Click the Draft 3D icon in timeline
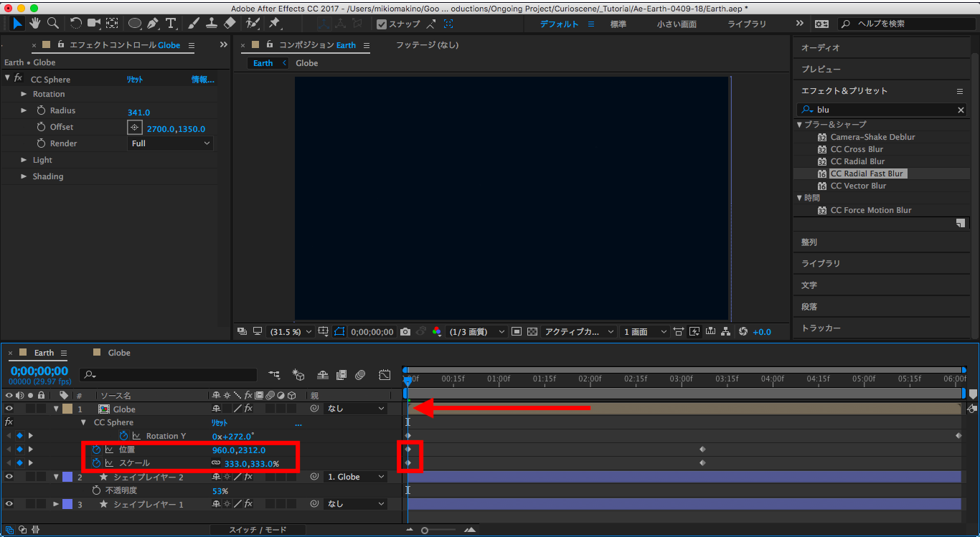Viewport: 980px width, 537px height. point(298,374)
